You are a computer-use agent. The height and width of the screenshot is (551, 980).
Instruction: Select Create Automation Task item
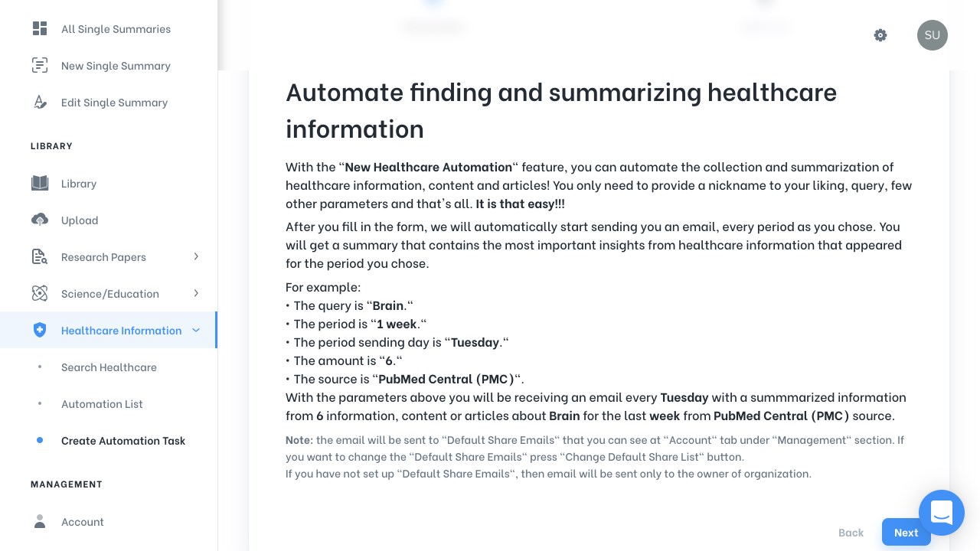tap(123, 441)
